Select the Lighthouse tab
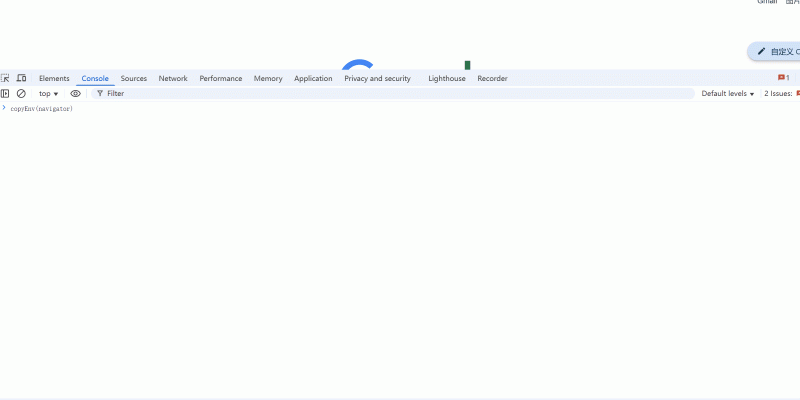The width and height of the screenshot is (800, 400). click(447, 78)
